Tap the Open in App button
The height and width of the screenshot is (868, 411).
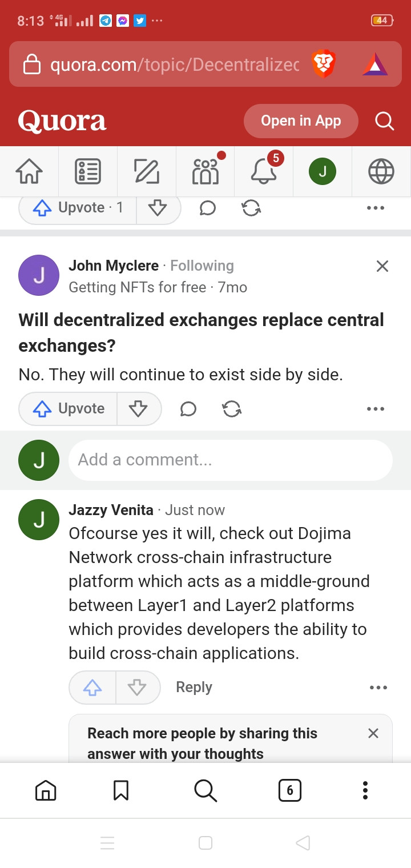301,121
